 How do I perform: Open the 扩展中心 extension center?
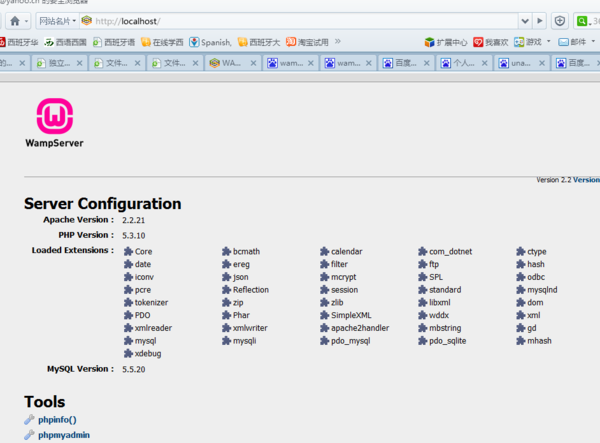click(445, 42)
